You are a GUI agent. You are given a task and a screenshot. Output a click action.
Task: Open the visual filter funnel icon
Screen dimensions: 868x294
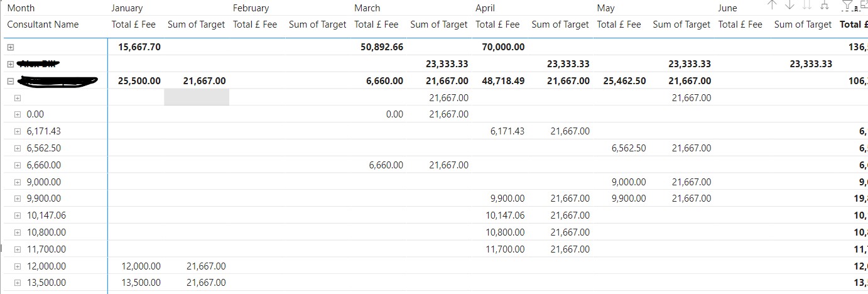click(847, 5)
